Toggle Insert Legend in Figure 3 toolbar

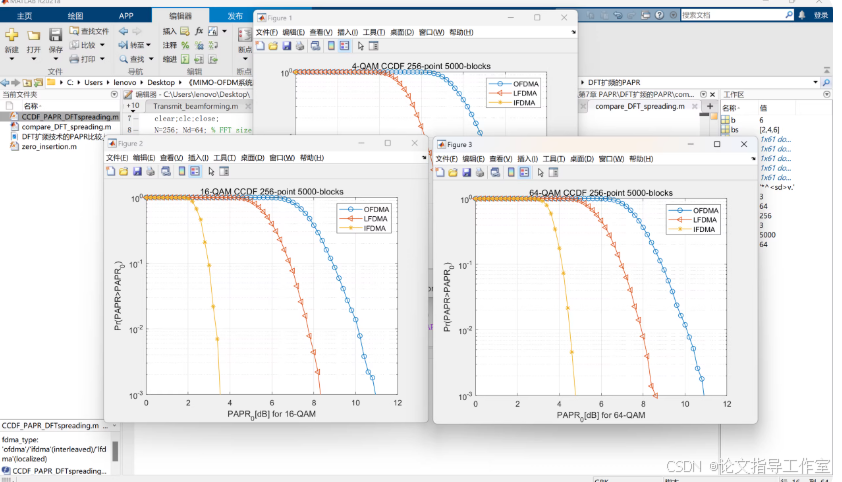click(x=524, y=172)
